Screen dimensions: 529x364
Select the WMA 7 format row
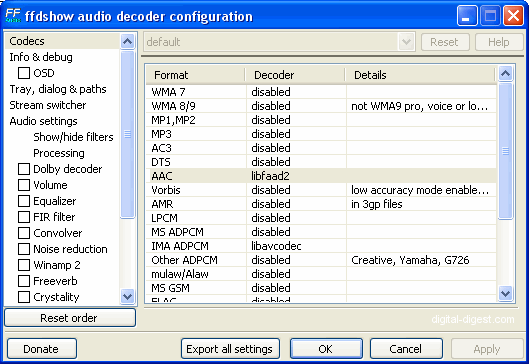click(x=321, y=92)
